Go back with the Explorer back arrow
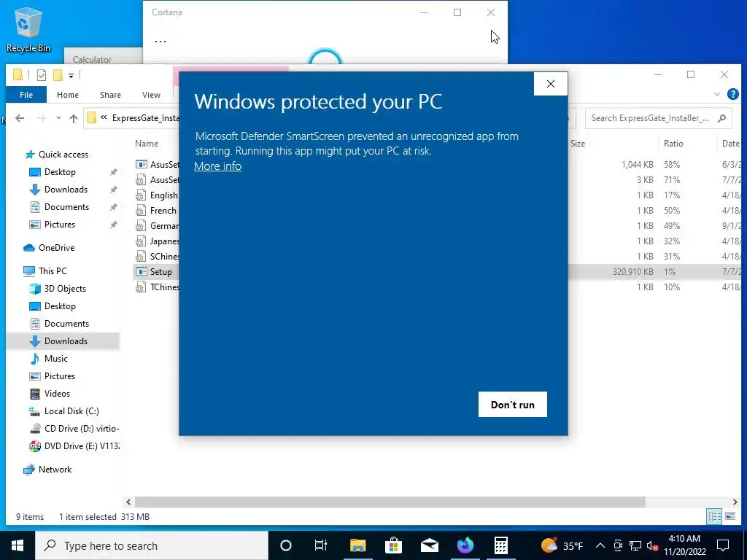The image size is (747, 560). tap(20, 118)
